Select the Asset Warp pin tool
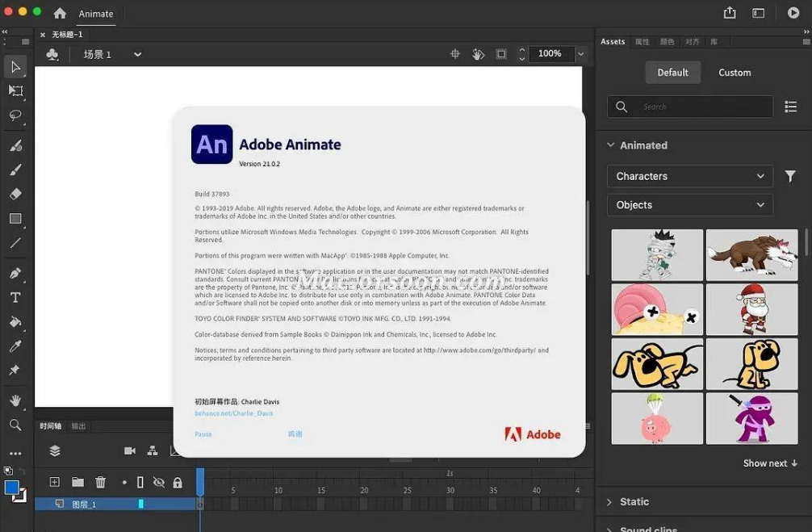Image resolution: width=812 pixels, height=532 pixels. point(15,370)
